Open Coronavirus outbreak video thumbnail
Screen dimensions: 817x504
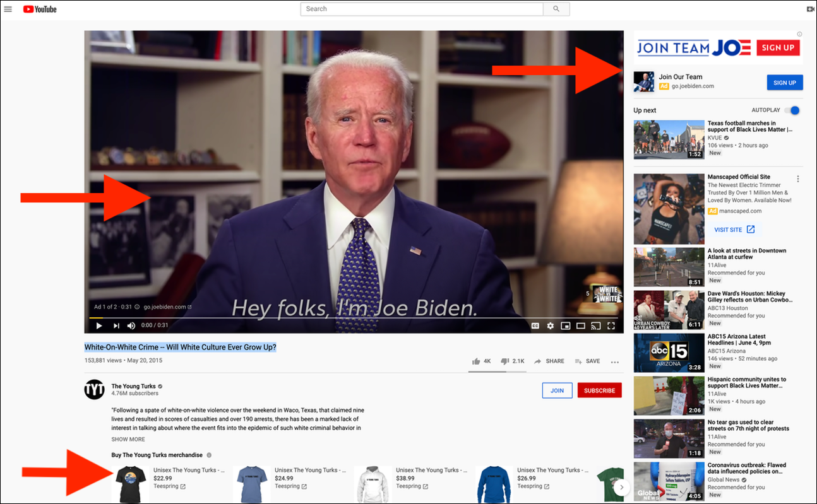point(669,481)
